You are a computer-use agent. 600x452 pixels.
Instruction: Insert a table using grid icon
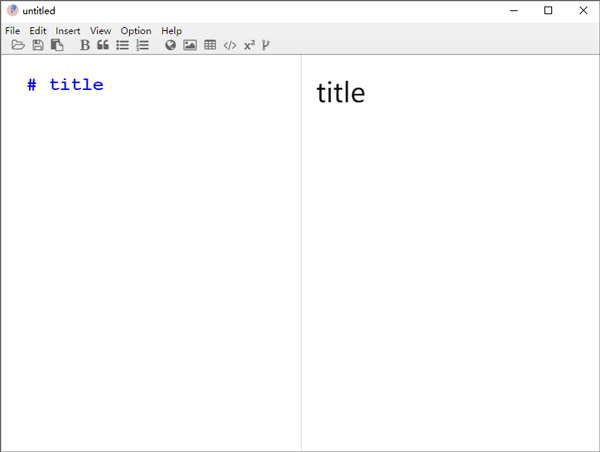click(210, 45)
